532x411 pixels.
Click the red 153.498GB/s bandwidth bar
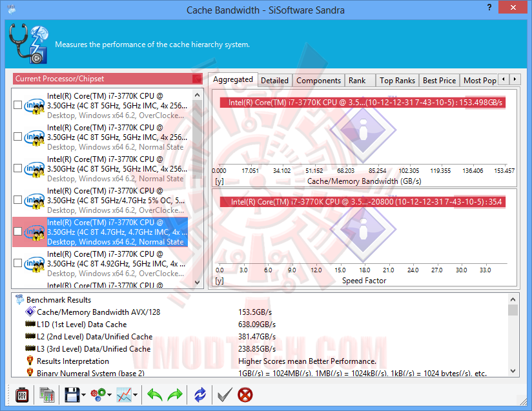tap(362, 103)
